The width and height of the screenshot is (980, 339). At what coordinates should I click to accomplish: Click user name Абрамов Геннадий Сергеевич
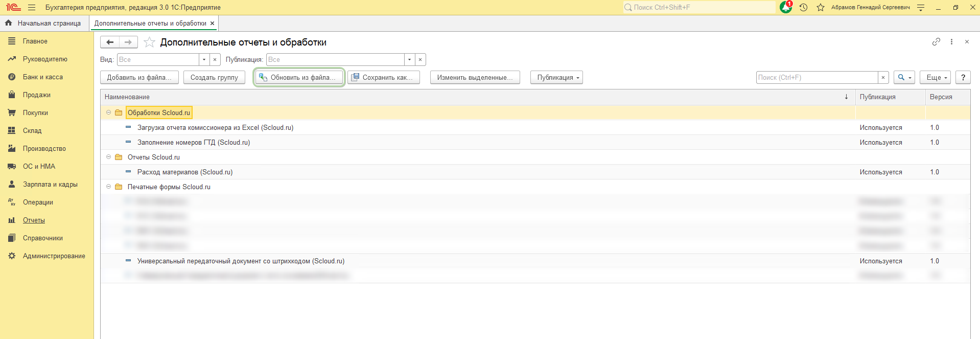point(870,8)
